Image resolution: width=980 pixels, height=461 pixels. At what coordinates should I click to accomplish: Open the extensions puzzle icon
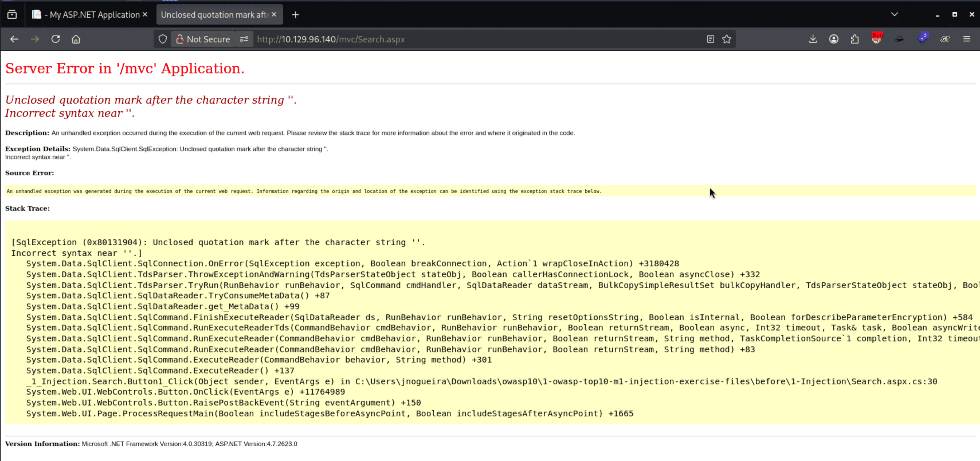(854, 39)
